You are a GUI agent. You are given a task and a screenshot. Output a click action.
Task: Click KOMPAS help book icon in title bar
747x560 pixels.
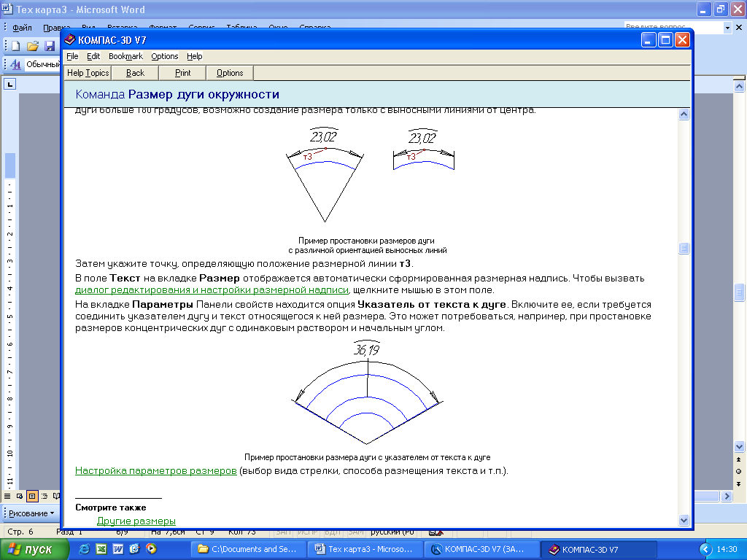click(70, 39)
